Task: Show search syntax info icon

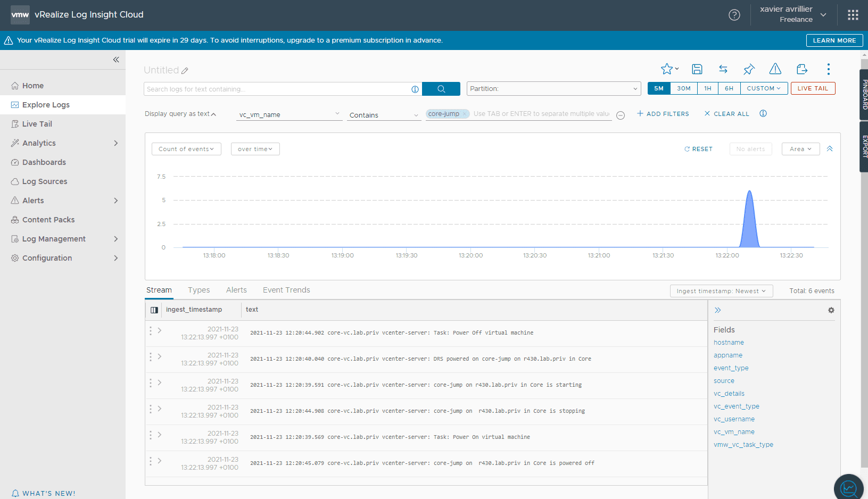Action: (415, 89)
